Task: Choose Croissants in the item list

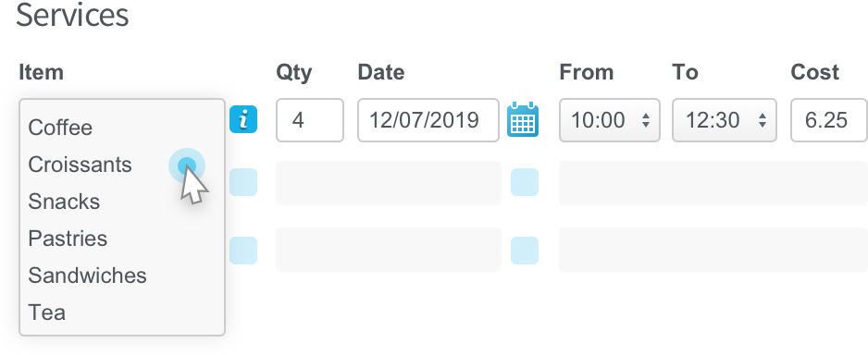Action: click(x=81, y=165)
